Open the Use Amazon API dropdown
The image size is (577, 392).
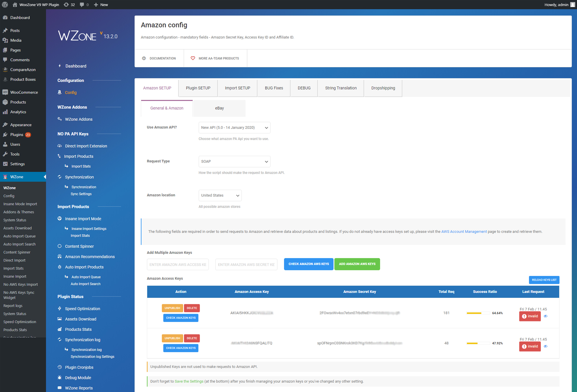pyautogui.click(x=234, y=127)
